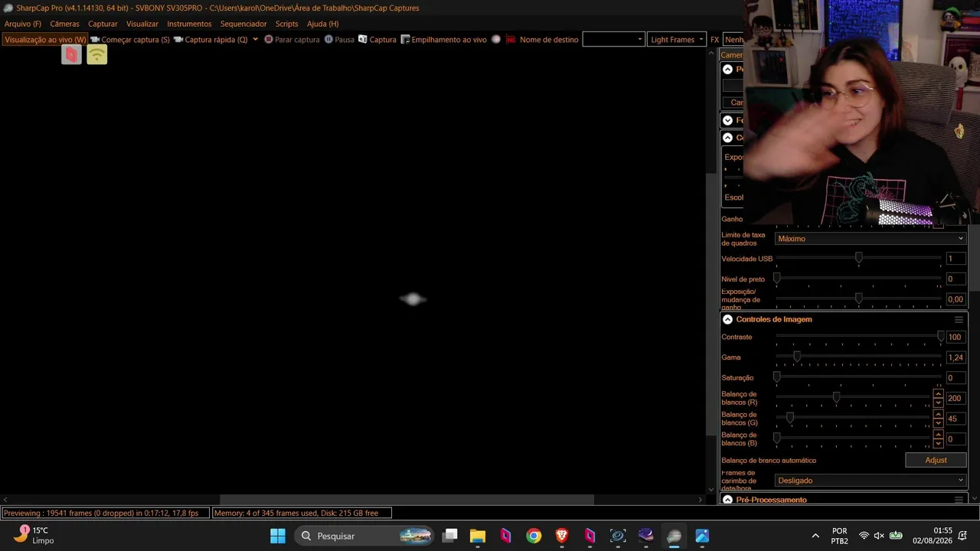Image resolution: width=980 pixels, height=551 pixels.
Task: Click the Contraste slider
Action: coord(858,337)
